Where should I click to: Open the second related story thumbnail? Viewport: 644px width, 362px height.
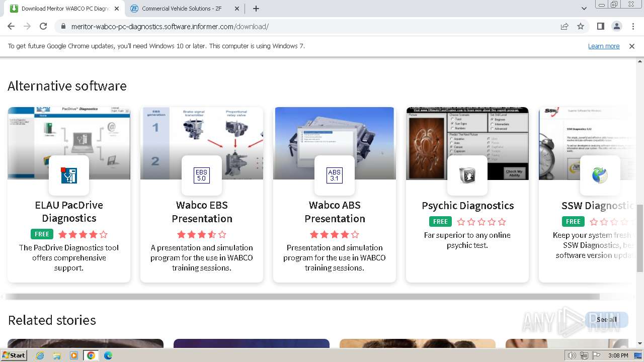coord(252,343)
